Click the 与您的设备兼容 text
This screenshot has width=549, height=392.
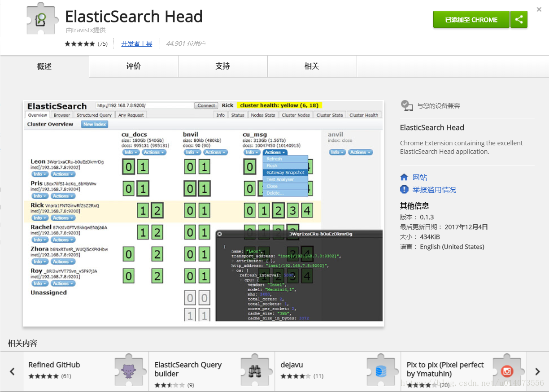click(x=438, y=106)
